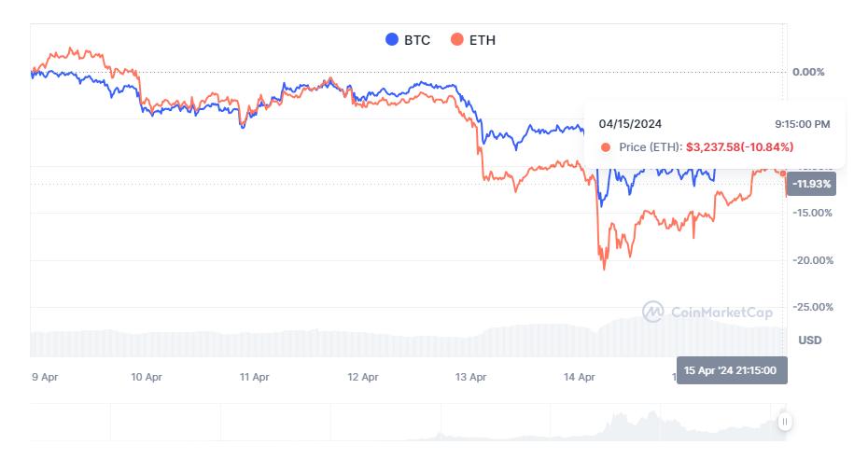Click the CoinMarketCap watermark logo icon
The image size is (868, 472).
(653, 312)
